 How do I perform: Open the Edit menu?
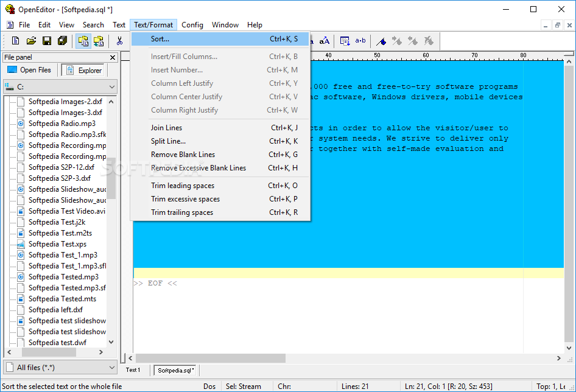pos(44,25)
